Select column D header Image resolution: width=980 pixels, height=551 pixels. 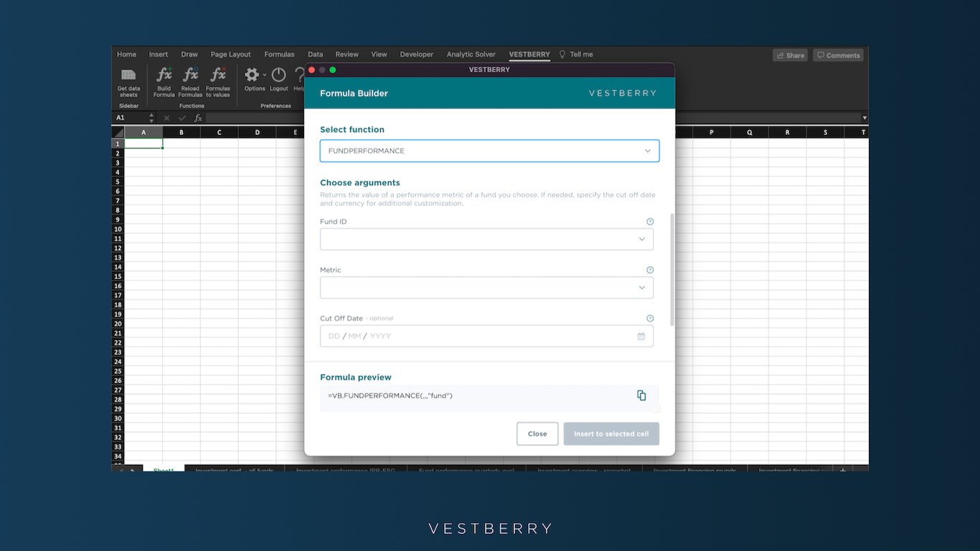point(257,132)
